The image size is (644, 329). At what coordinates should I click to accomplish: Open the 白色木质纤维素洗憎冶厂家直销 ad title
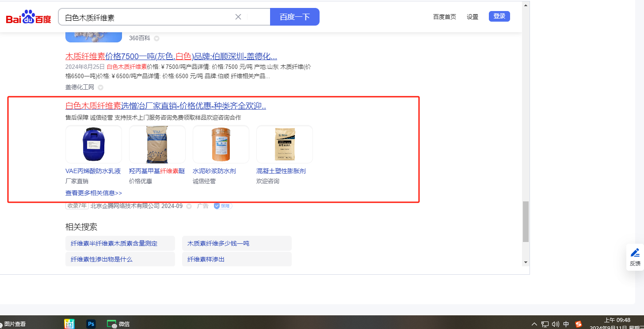[166, 106]
